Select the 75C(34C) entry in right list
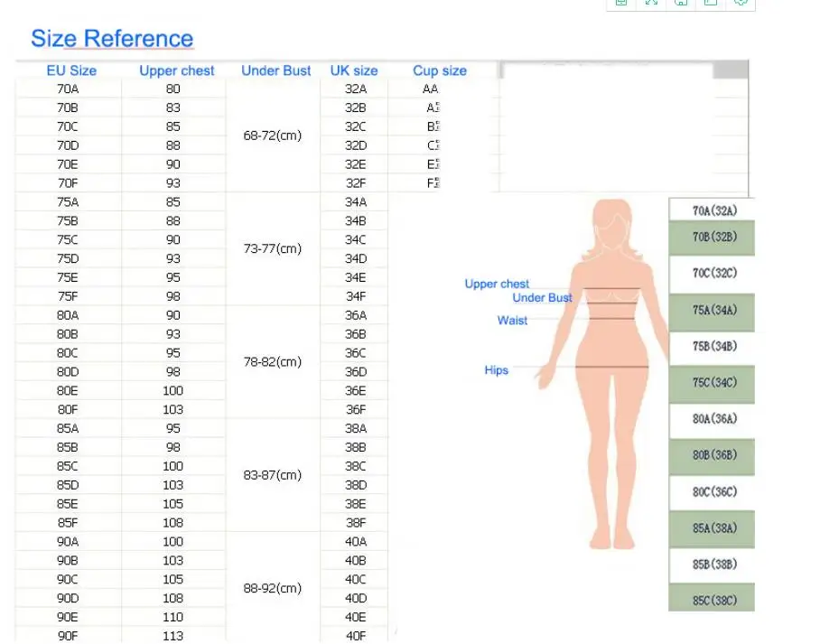 [x=713, y=385]
